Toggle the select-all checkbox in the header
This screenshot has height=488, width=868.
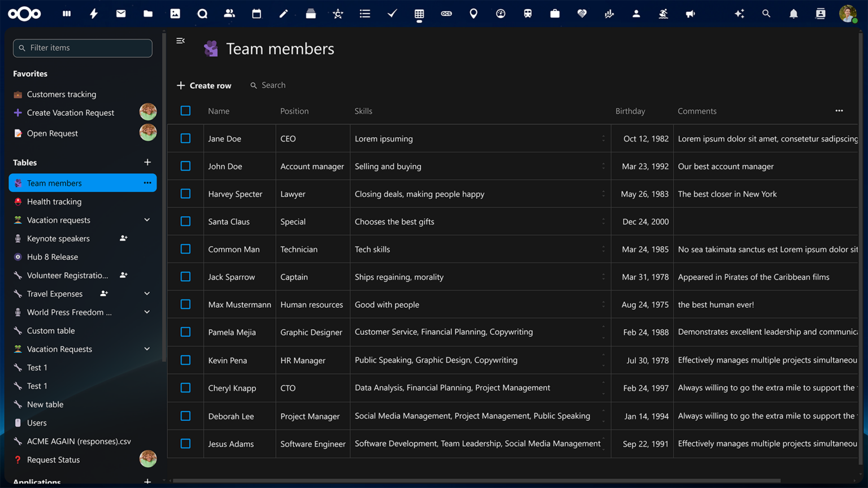tap(185, 111)
